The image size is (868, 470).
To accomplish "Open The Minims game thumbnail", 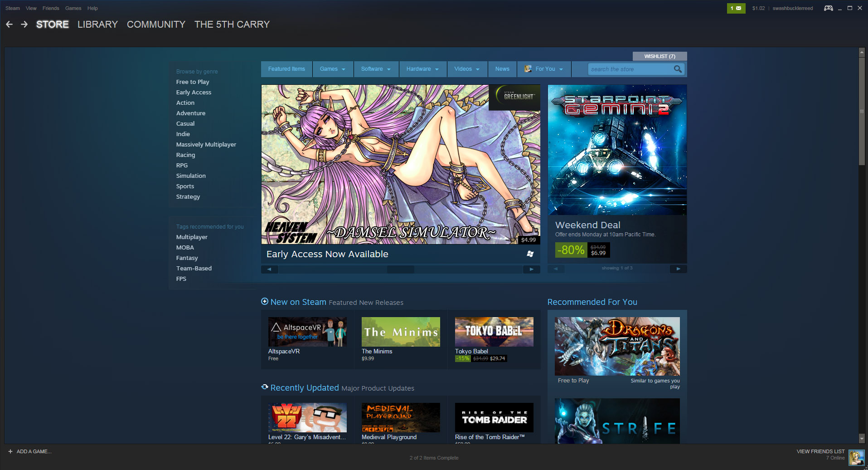I will pos(401,332).
